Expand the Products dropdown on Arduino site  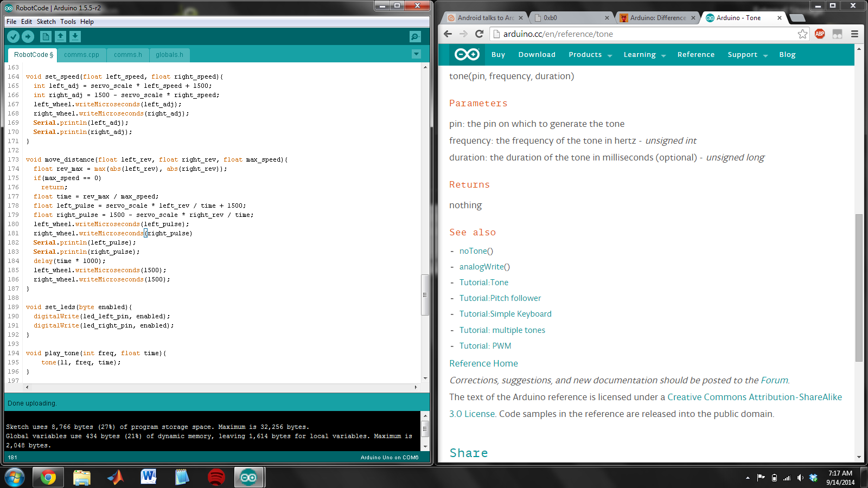point(610,55)
